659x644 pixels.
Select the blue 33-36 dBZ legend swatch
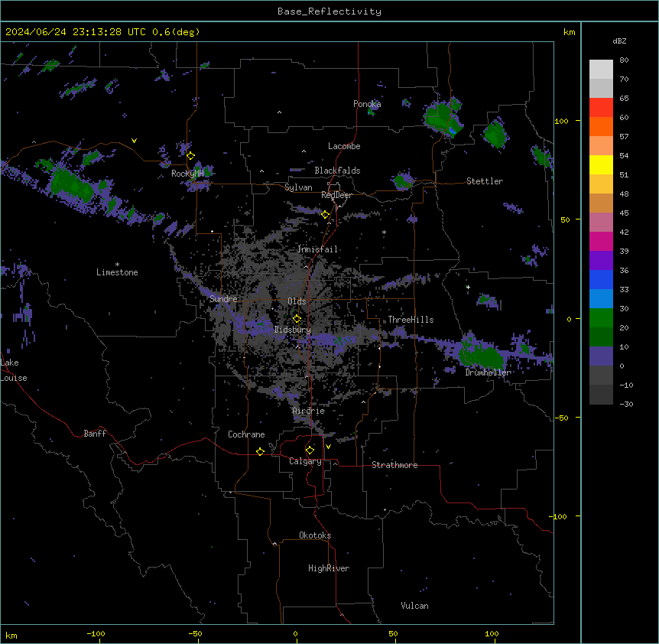(x=601, y=279)
